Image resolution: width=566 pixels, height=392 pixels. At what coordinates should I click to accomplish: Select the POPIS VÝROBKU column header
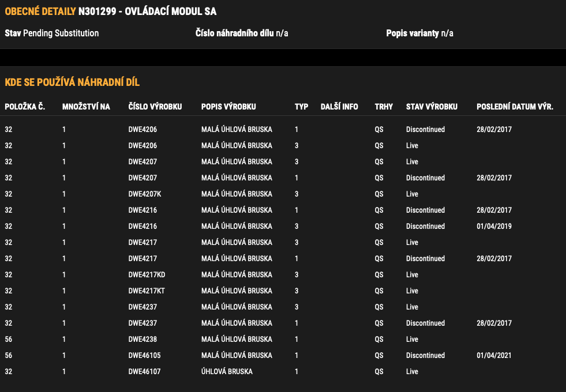point(228,107)
